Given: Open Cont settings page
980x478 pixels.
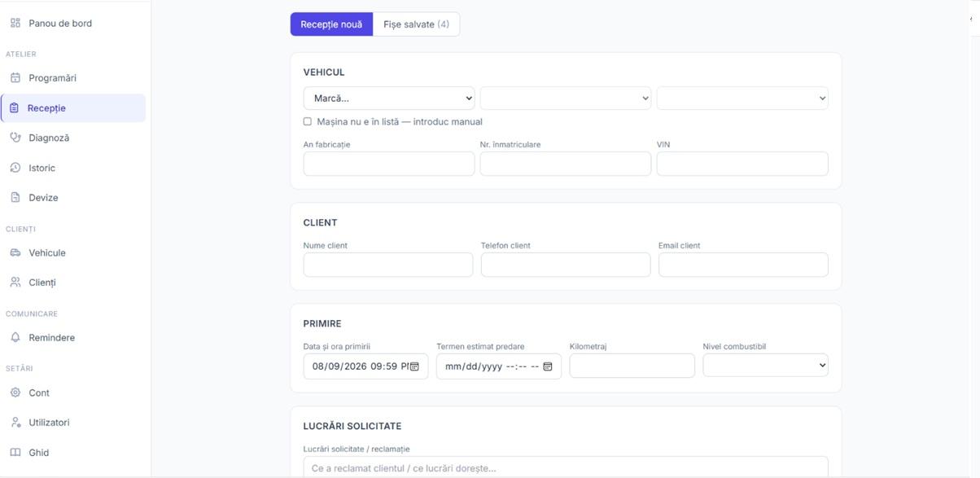Looking at the screenshot, I should [73, 392].
